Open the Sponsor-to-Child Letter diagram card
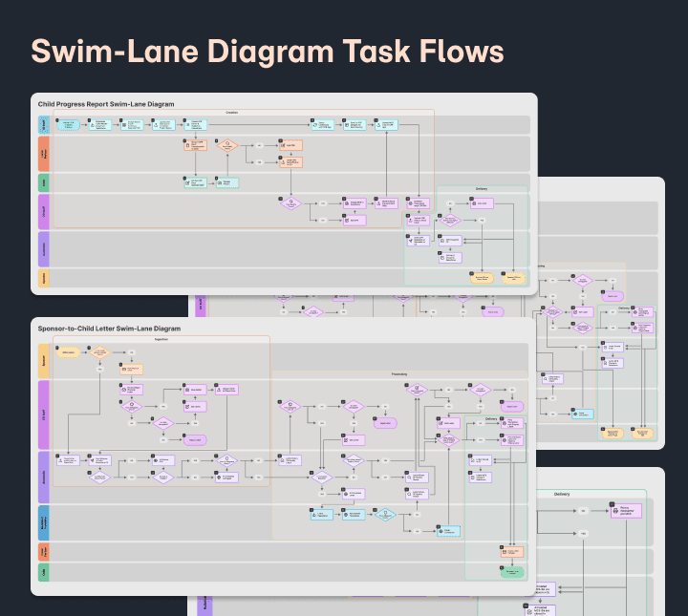The width and height of the screenshot is (688, 616). (x=284, y=456)
